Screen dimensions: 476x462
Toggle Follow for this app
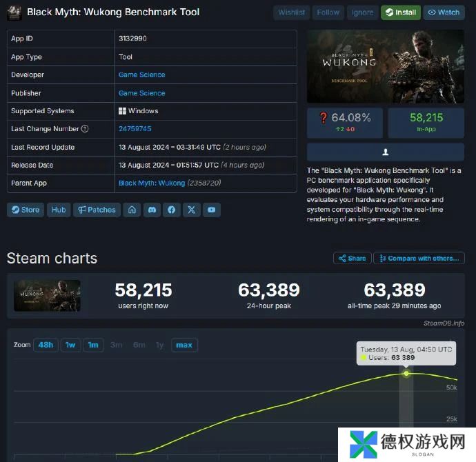[x=328, y=12]
